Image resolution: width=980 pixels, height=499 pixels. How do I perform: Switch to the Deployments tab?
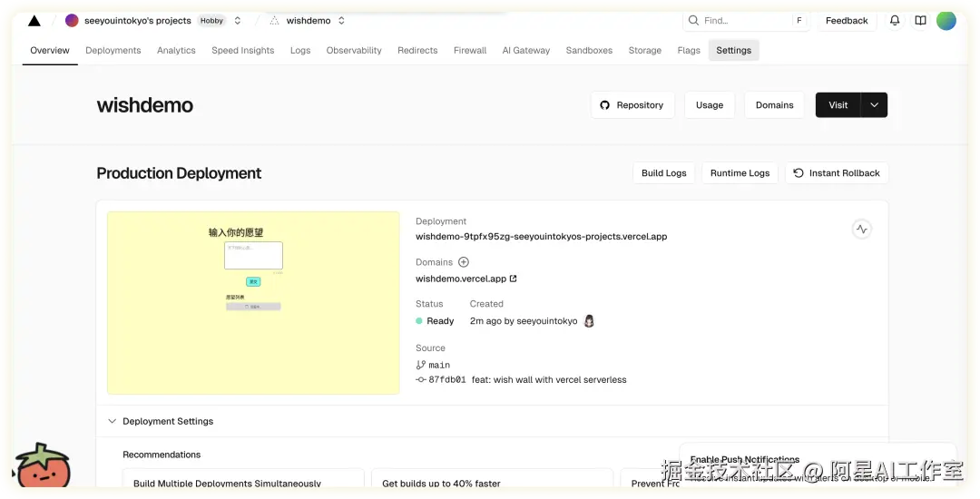(x=113, y=51)
